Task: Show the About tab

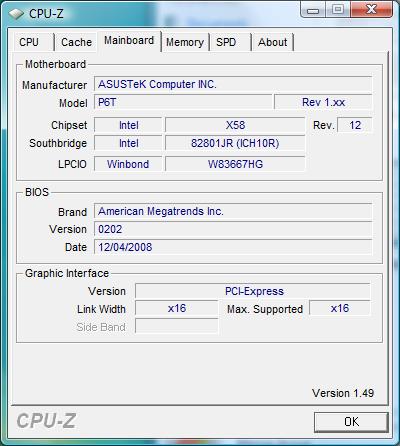Action: pyautogui.click(x=272, y=42)
